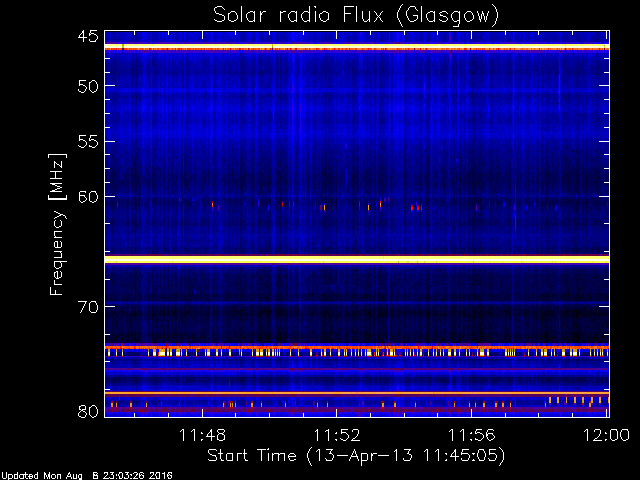Click the 'Solar radio Flux (Glasgow)' title
The width and height of the screenshot is (640, 480).
[x=356, y=16]
